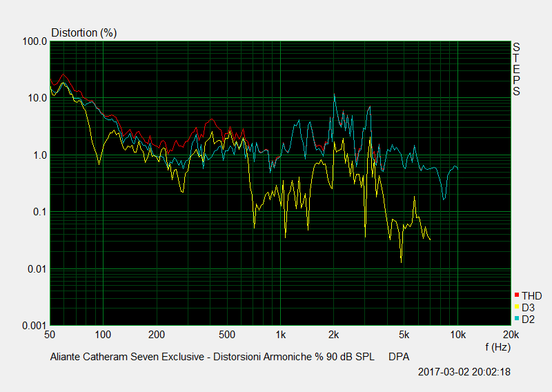Click the red THD legend swatch

pos(517,295)
